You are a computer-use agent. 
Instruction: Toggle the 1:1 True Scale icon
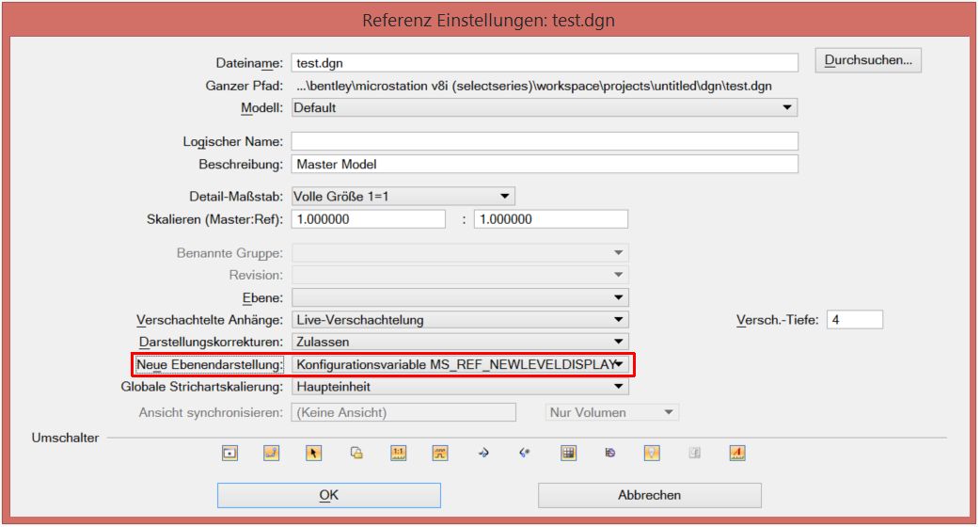tap(398, 454)
